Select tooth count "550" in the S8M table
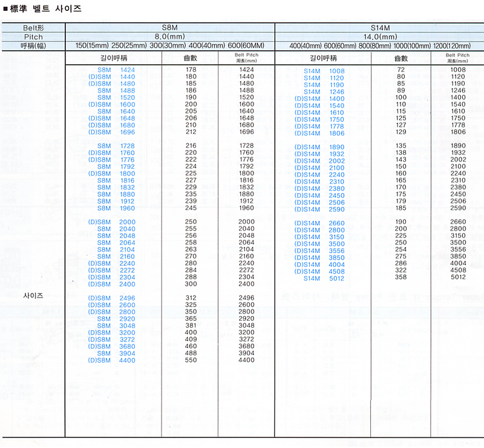This screenshot has width=484, height=448. click(191, 360)
